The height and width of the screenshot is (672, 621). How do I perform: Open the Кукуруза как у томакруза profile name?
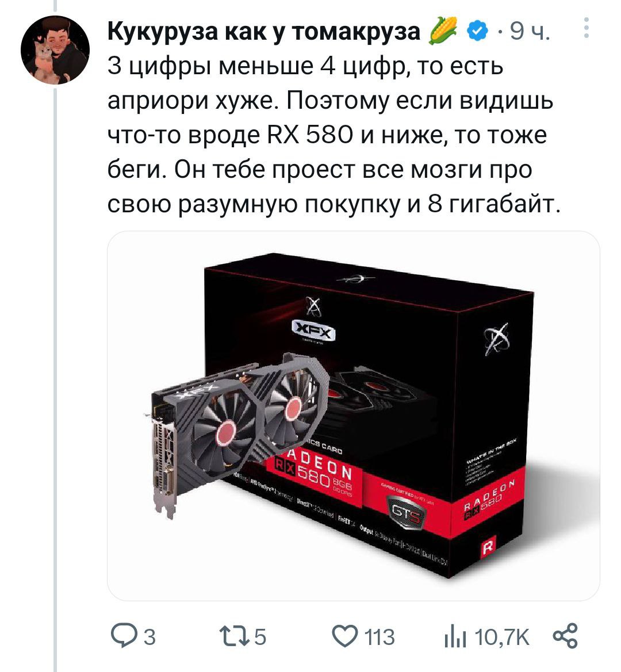pyautogui.click(x=263, y=31)
